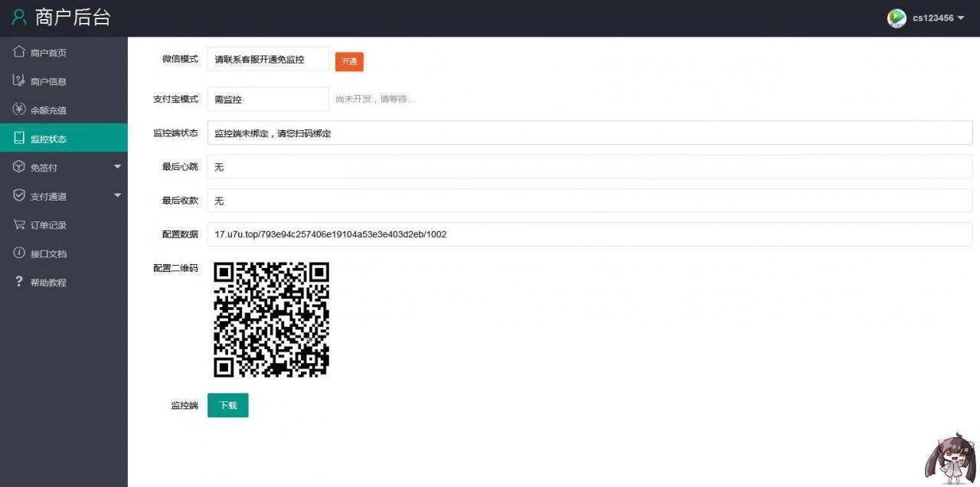Viewport: 980px width, 487px height.
Task: Open the 订单记录 order records icon
Action: pyautogui.click(x=21, y=224)
